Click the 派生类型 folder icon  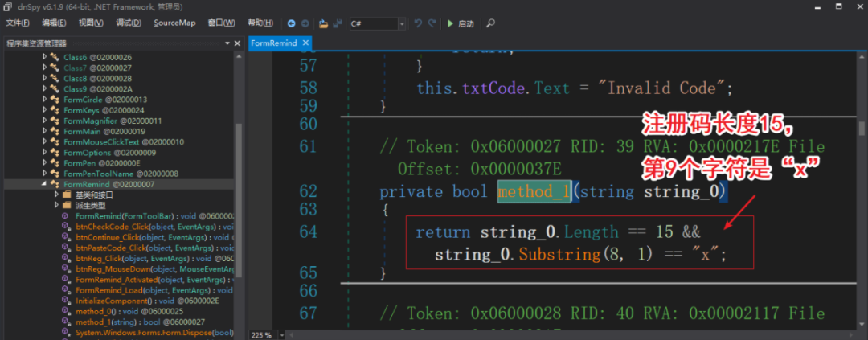point(67,206)
